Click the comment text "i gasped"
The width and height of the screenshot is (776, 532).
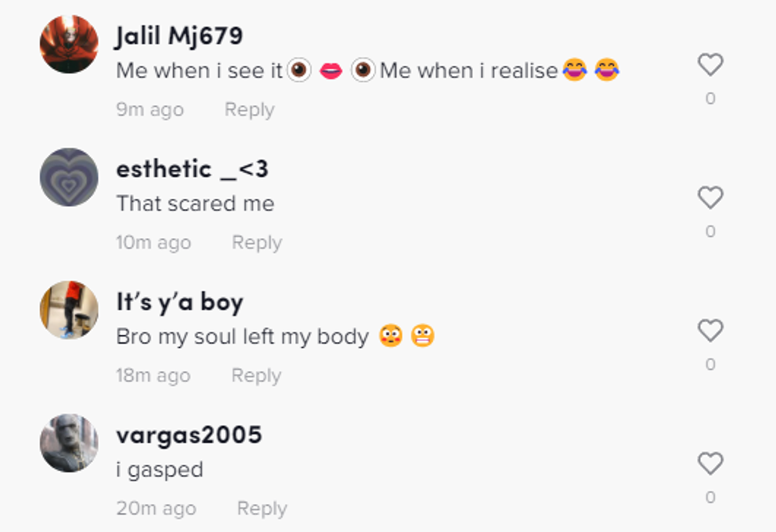click(x=159, y=469)
